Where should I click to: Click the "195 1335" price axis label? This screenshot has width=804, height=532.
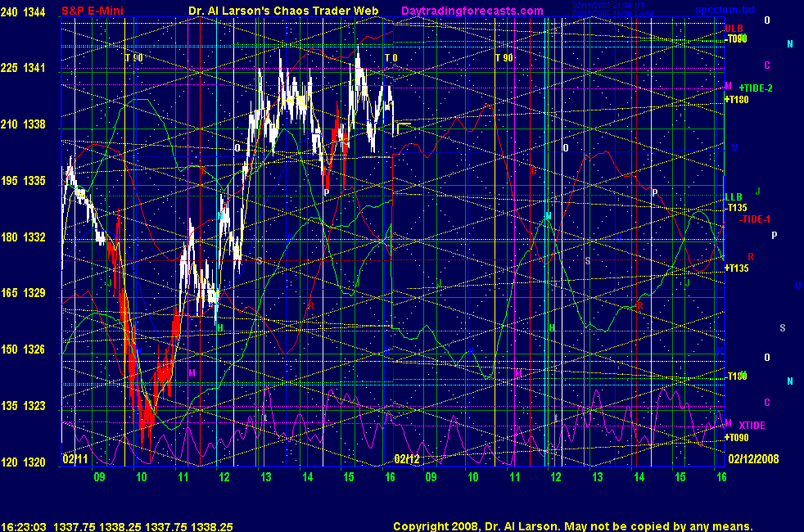pos(23,181)
